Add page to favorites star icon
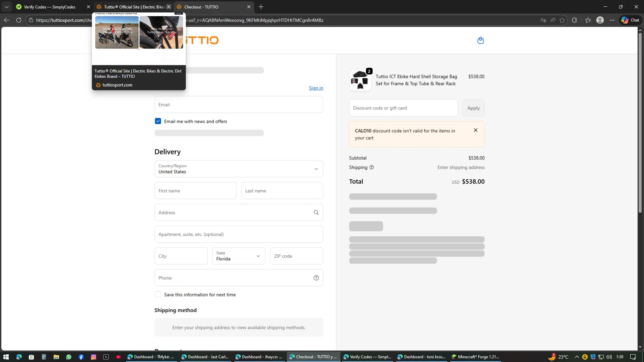This screenshot has width=644, height=362. click(562, 20)
